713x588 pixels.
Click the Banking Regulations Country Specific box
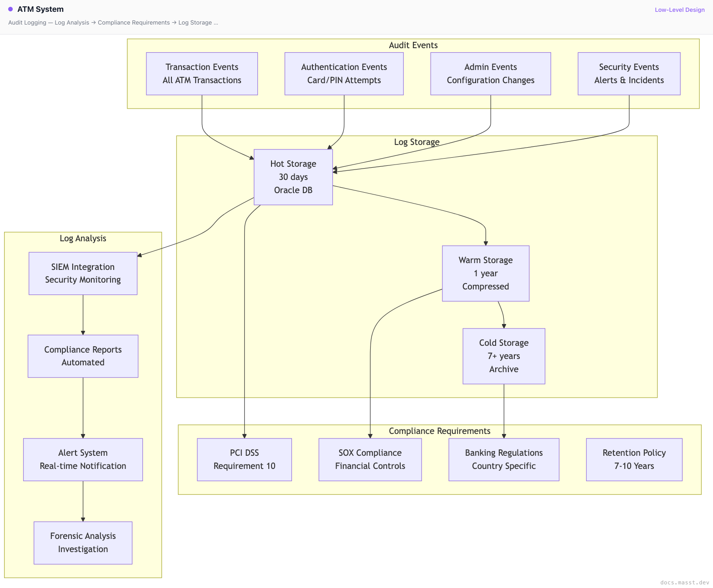pyautogui.click(x=504, y=459)
